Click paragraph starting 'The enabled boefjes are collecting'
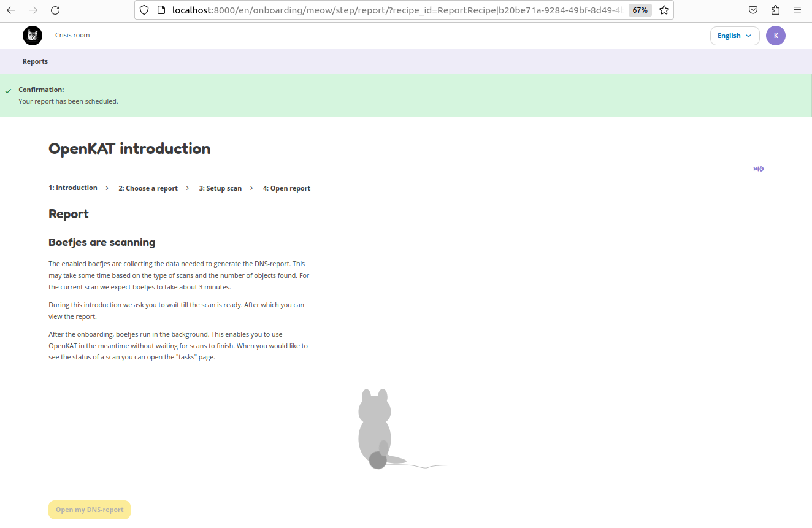812x528 pixels. (x=178, y=275)
